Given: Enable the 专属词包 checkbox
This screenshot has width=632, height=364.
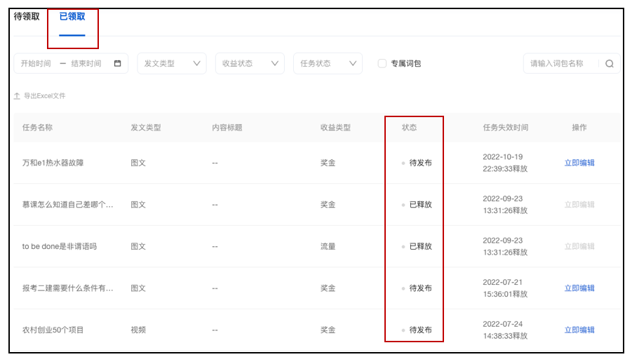Looking at the screenshot, I should (x=382, y=63).
